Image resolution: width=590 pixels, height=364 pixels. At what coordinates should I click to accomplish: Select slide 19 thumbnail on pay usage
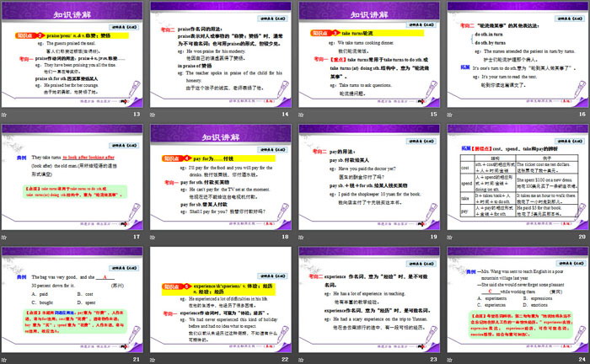pyautogui.click(x=369, y=177)
